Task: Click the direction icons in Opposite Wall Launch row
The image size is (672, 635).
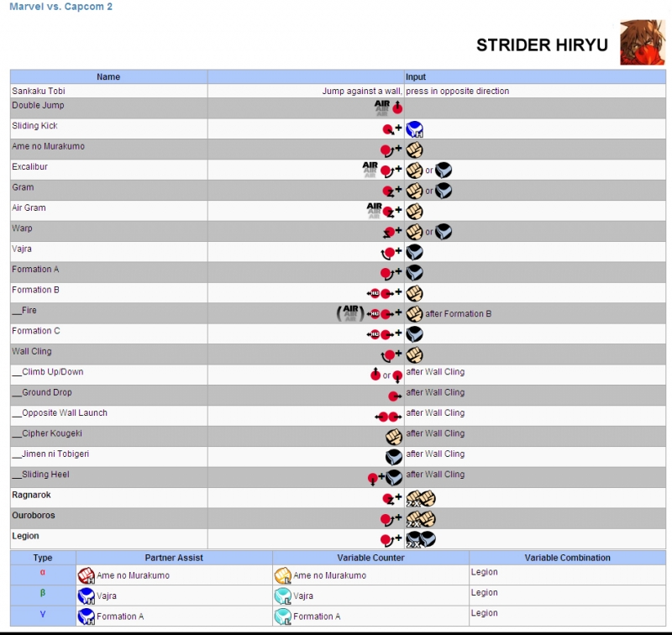Action: click(x=388, y=417)
